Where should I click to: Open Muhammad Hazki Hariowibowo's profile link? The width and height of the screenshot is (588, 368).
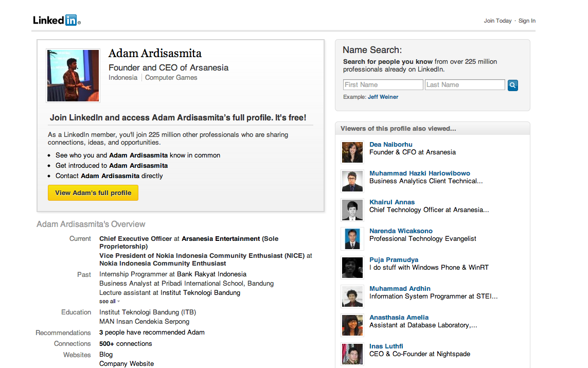pyautogui.click(x=419, y=173)
